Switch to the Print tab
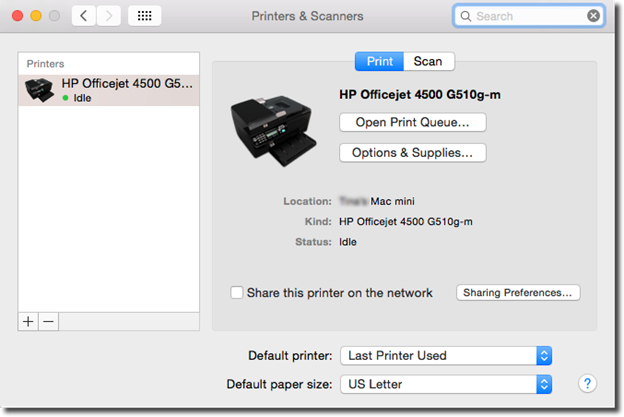 [x=379, y=61]
